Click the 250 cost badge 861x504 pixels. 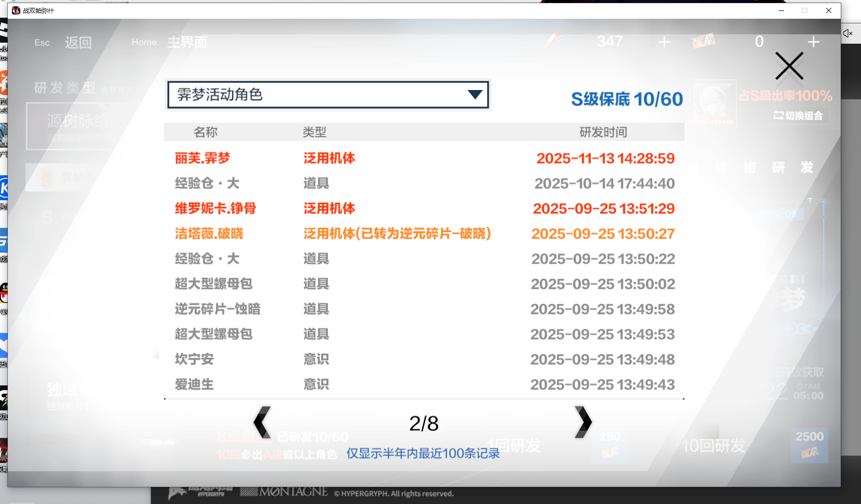click(610, 445)
